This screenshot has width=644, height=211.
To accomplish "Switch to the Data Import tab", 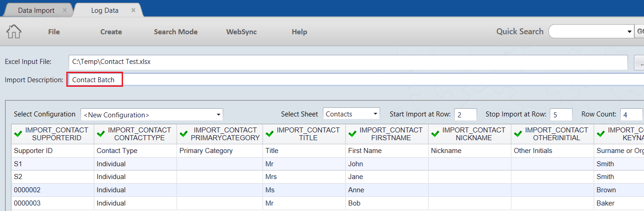I will (37, 10).
